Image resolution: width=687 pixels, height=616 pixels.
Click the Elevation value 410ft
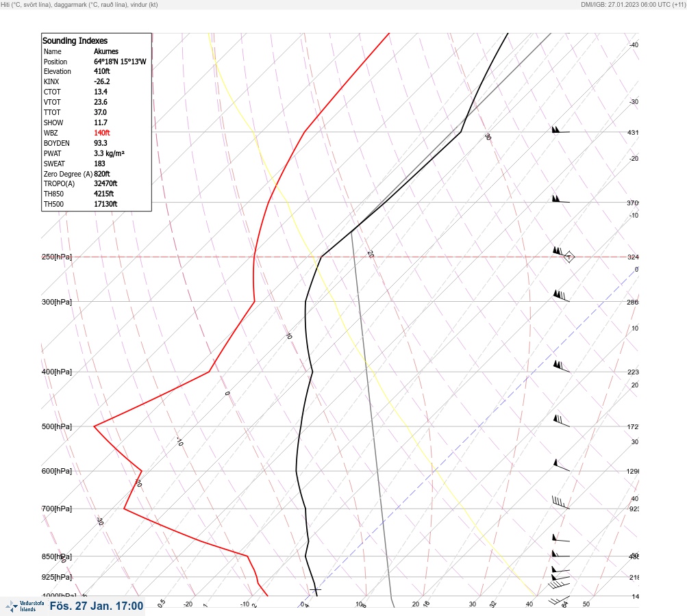(101, 71)
